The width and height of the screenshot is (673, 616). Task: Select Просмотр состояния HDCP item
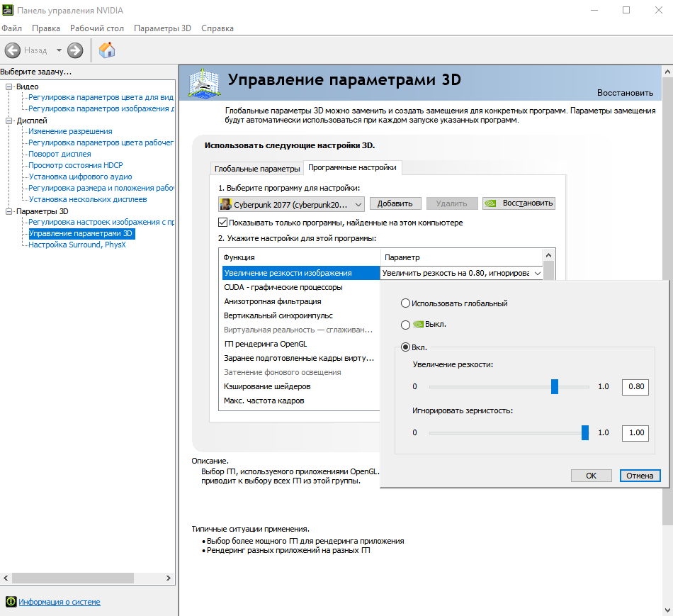coord(76,165)
